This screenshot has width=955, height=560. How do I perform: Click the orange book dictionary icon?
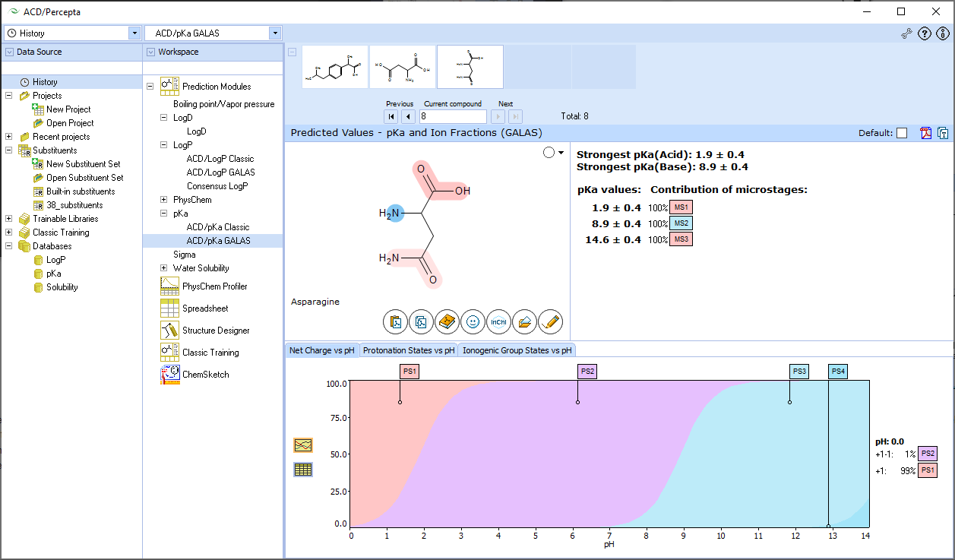447,322
